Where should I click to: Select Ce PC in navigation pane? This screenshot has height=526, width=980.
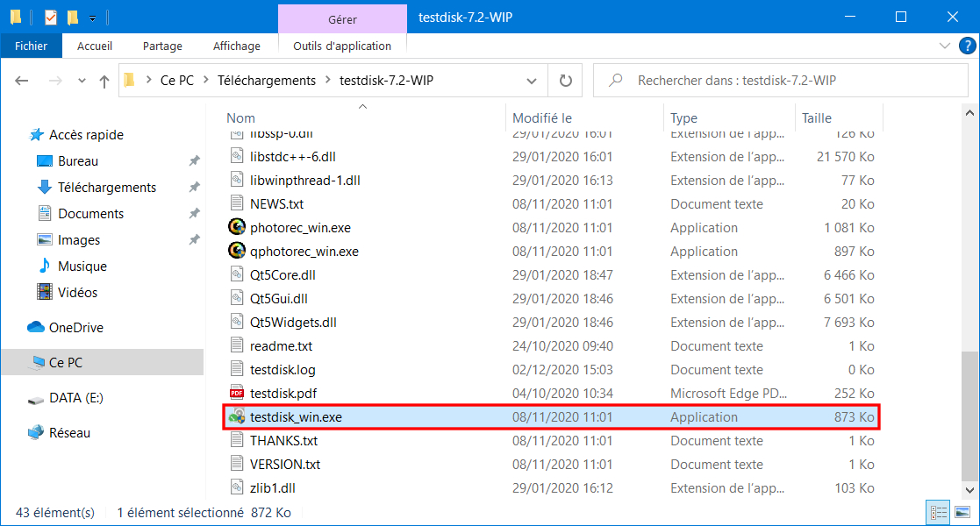103,362
